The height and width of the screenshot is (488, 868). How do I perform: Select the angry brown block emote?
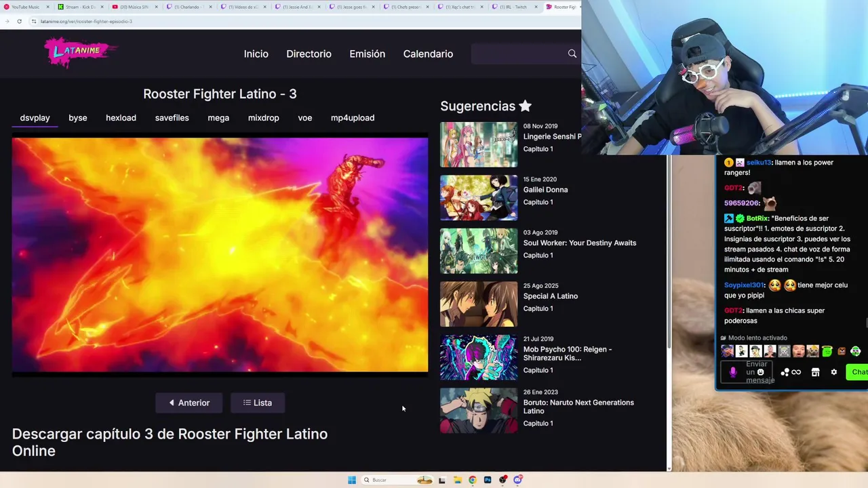click(x=842, y=351)
